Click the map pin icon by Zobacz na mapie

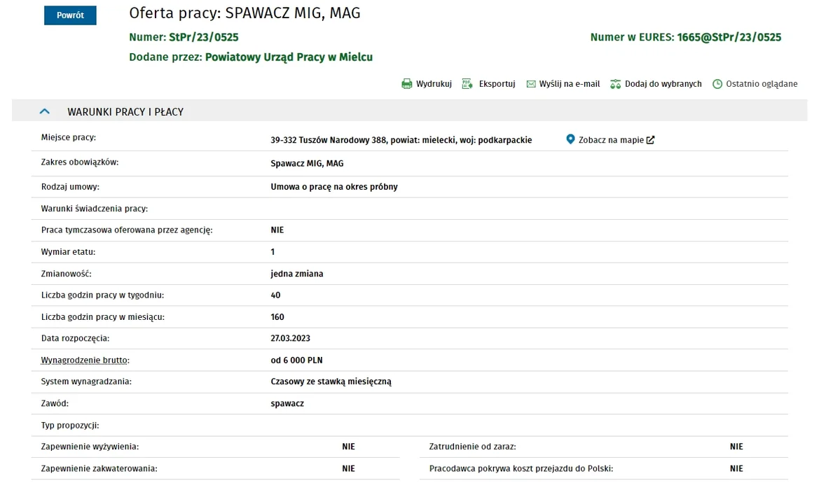click(x=570, y=139)
